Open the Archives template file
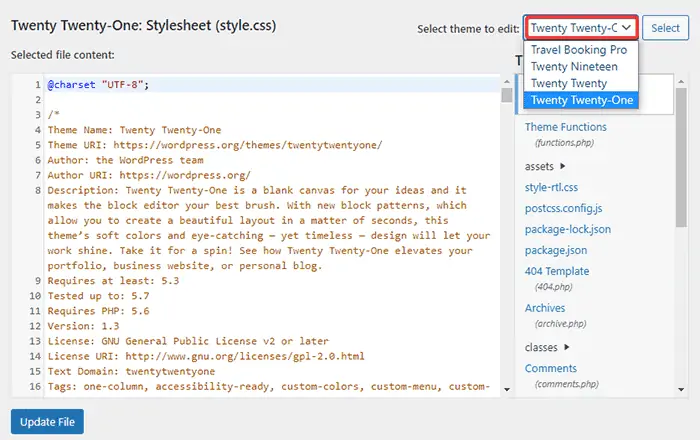This screenshot has width=700, height=440. 545,308
